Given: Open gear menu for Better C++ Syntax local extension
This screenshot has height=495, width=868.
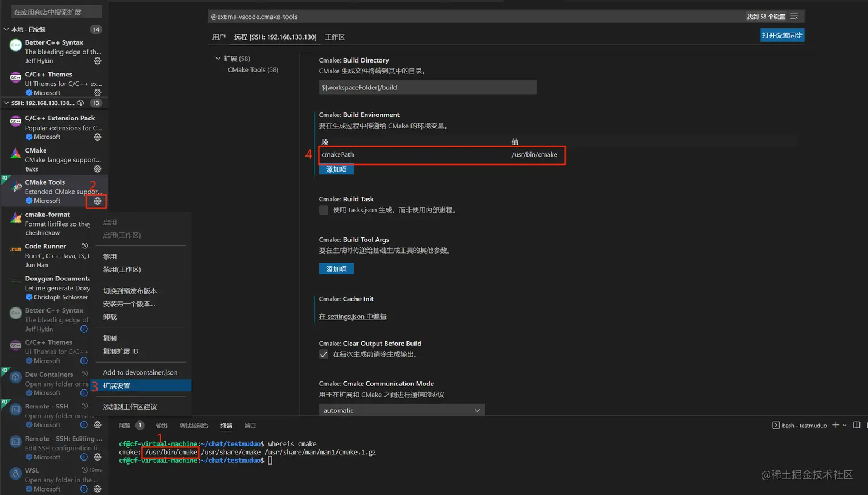Looking at the screenshot, I should pos(98,61).
